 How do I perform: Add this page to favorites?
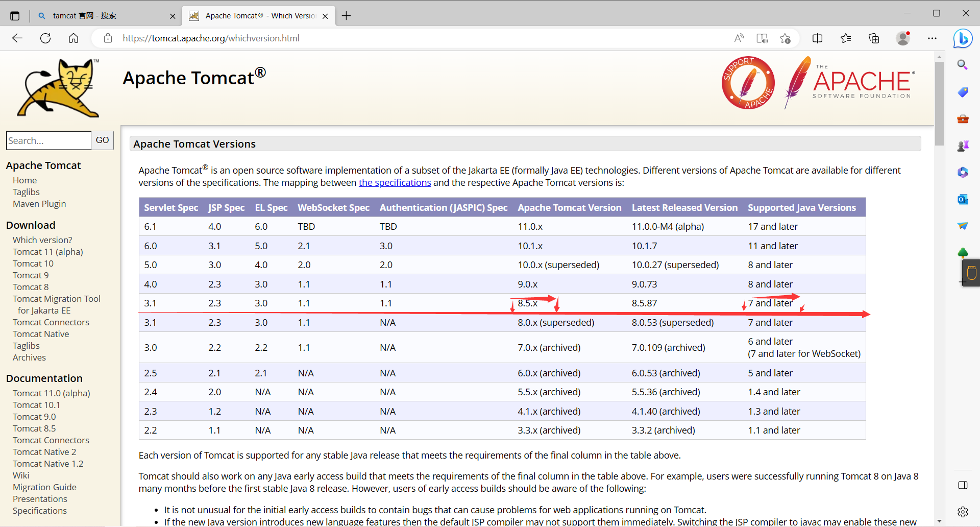point(785,38)
